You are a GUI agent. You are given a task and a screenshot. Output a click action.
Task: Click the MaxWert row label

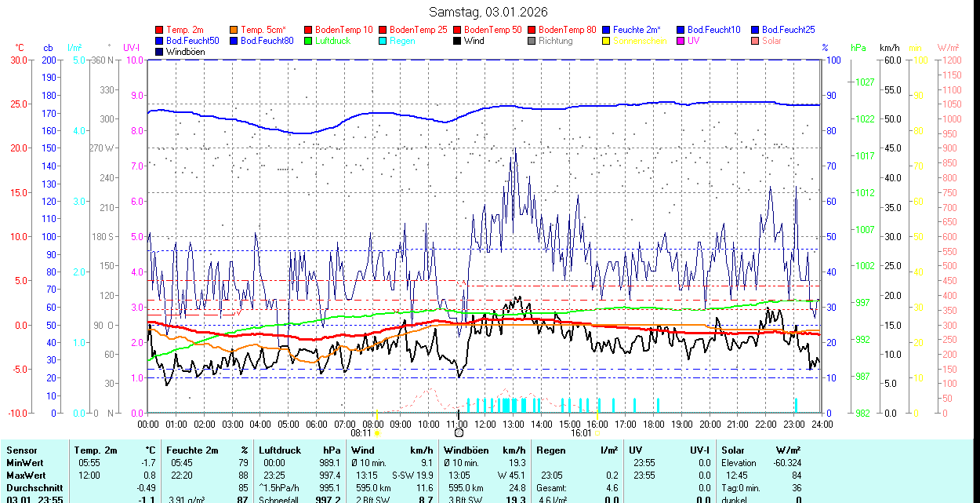click(x=26, y=476)
